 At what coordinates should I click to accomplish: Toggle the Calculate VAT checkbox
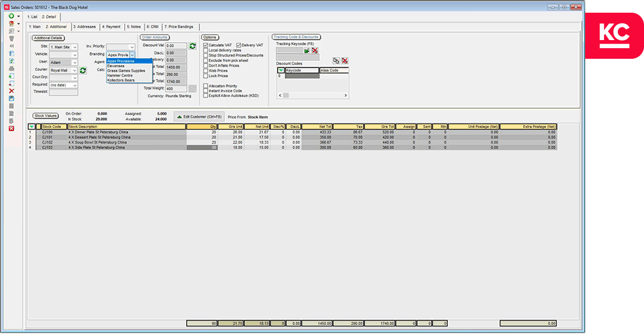coord(206,45)
